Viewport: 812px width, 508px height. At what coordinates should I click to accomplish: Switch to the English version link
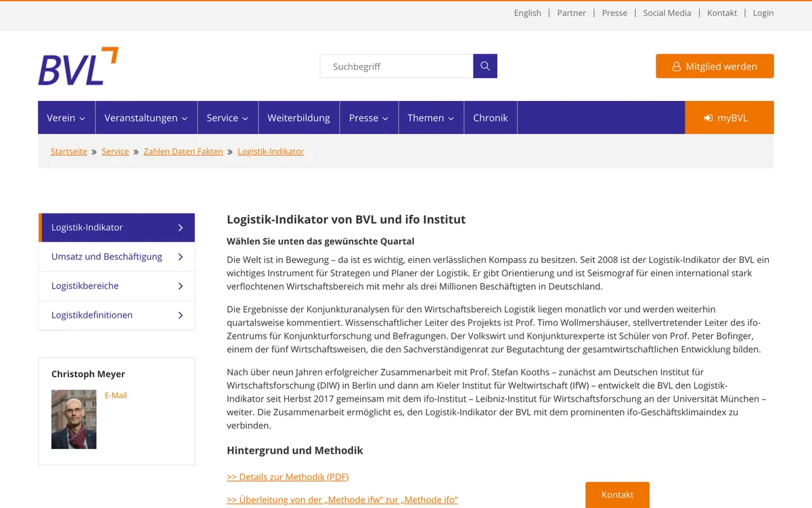click(x=528, y=13)
